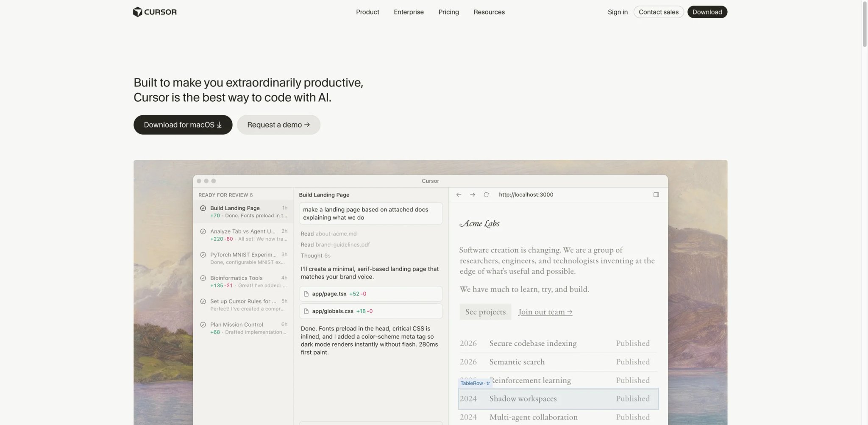Click the Request a demo button
This screenshot has width=868, height=425.
(x=278, y=125)
